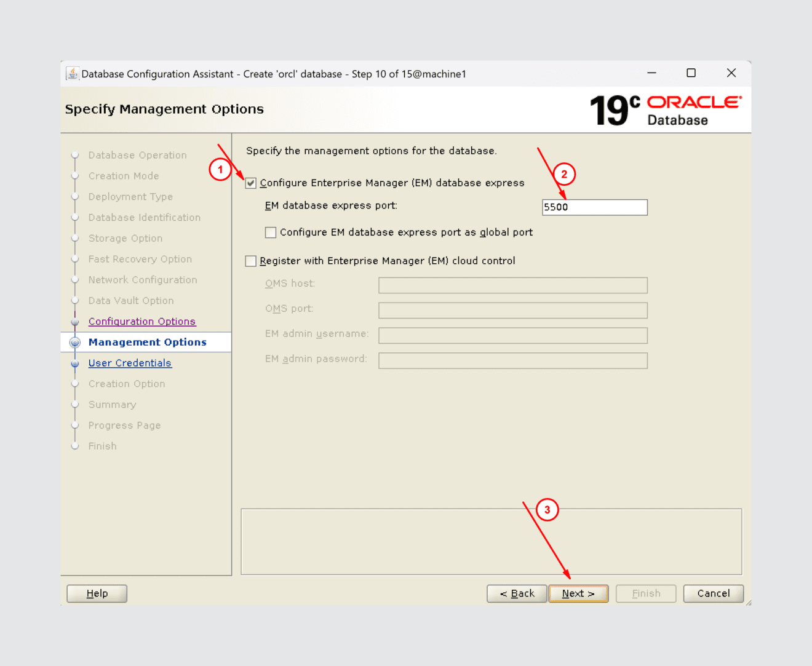Select the Database Operation step in sidebar

click(x=137, y=155)
